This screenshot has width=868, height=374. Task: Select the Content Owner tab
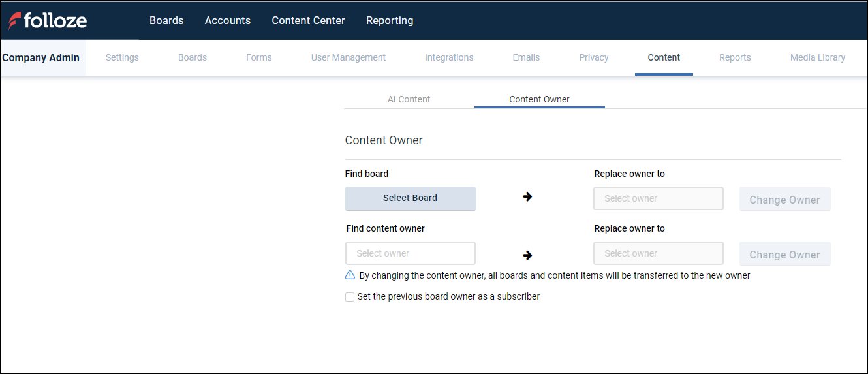(x=539, y=99)
